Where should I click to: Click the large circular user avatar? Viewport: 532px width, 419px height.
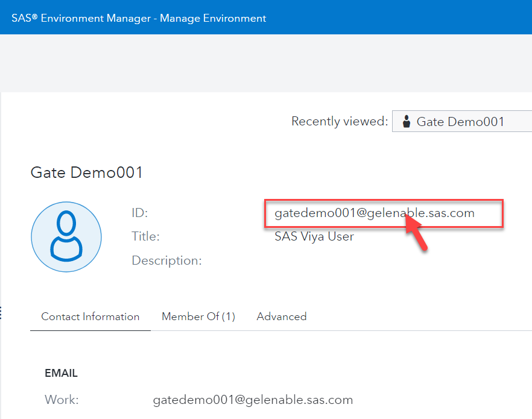pos(66,236)
